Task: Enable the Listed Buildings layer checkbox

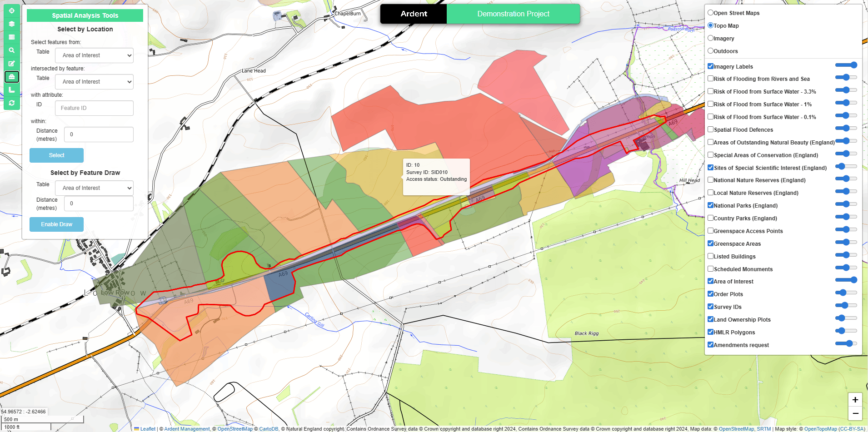Action: point(710,256)
